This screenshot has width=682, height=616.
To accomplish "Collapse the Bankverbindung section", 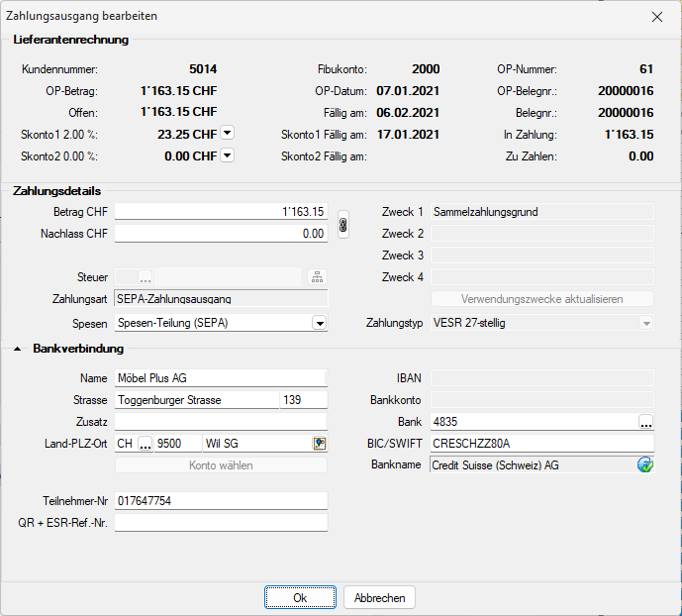I will pyautogui.click(x=19, y=349).
